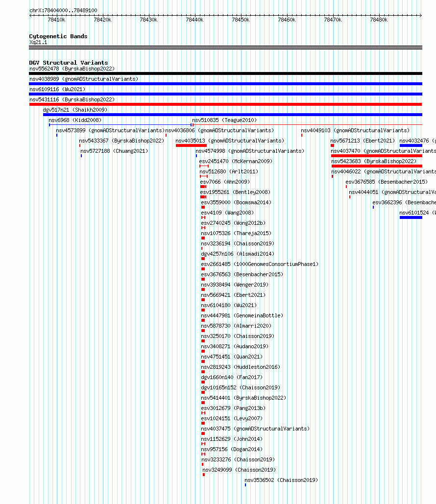This screenshot has width=436, height=504.
Task: Open esv1024151 (Levy2007) label
Action: tap(232, 418)
